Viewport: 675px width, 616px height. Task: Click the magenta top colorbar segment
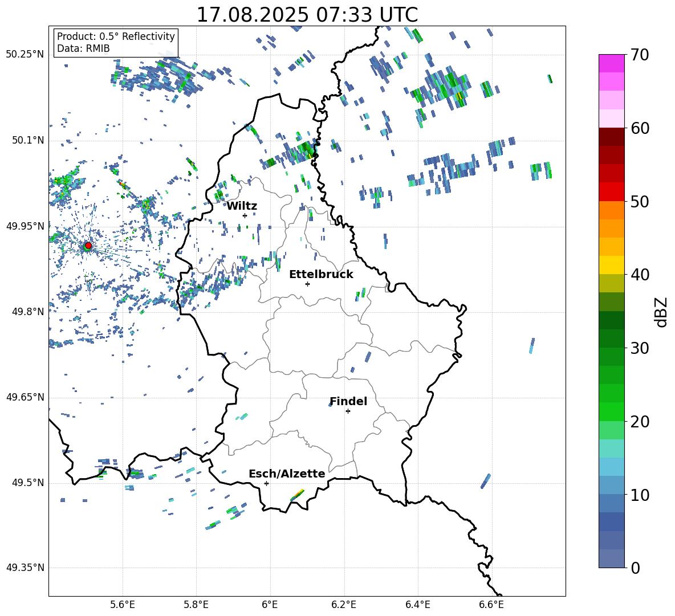[x=611, y=63]
